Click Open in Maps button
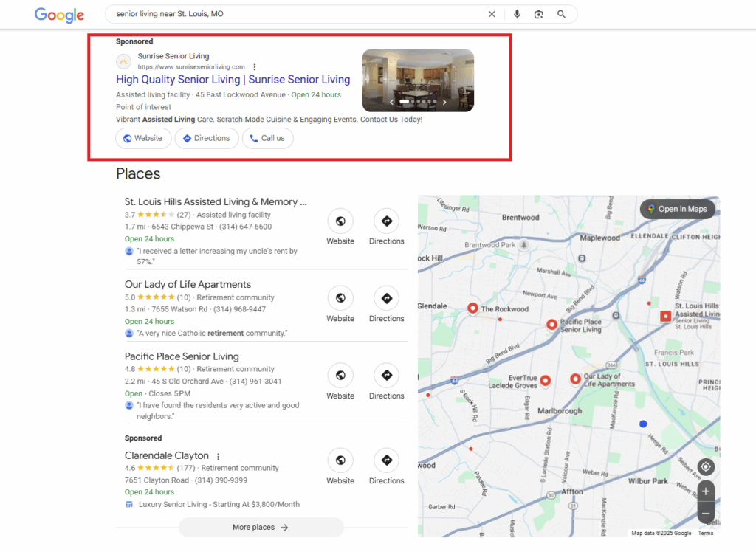The height and width of the screenshot is (552, 756). (x=678, y=209)
